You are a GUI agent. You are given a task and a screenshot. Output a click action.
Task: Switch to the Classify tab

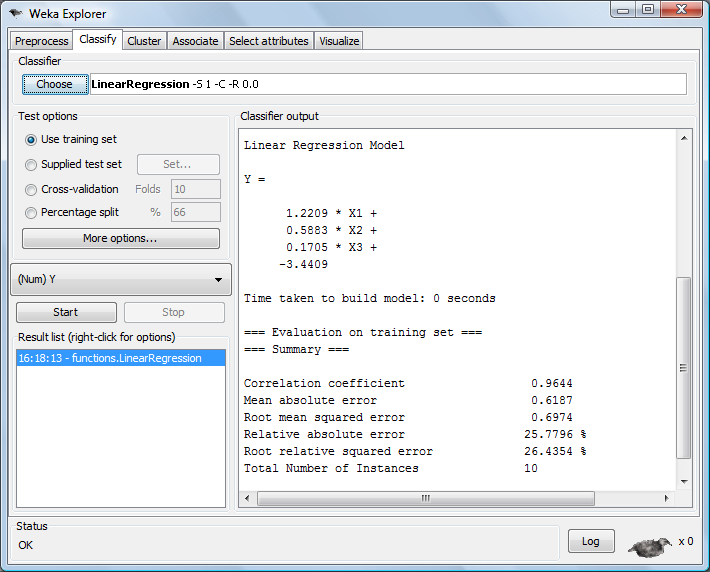[x=98, y=39]
